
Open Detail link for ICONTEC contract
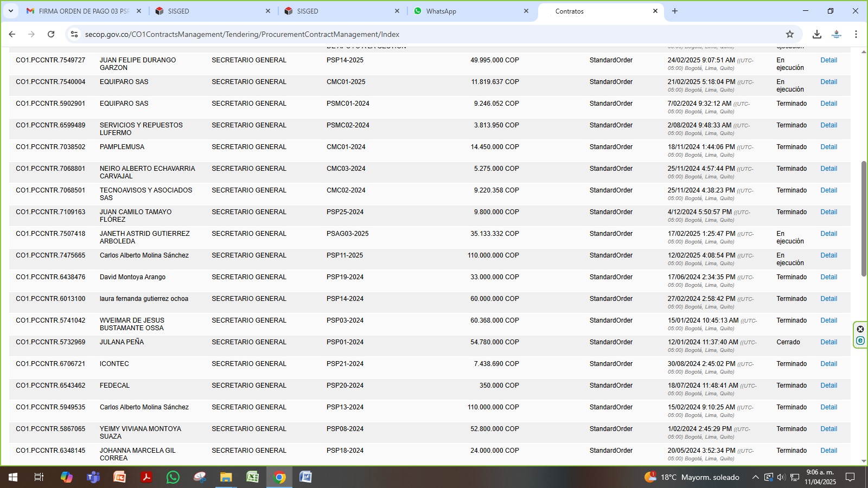tap(828, 364)
